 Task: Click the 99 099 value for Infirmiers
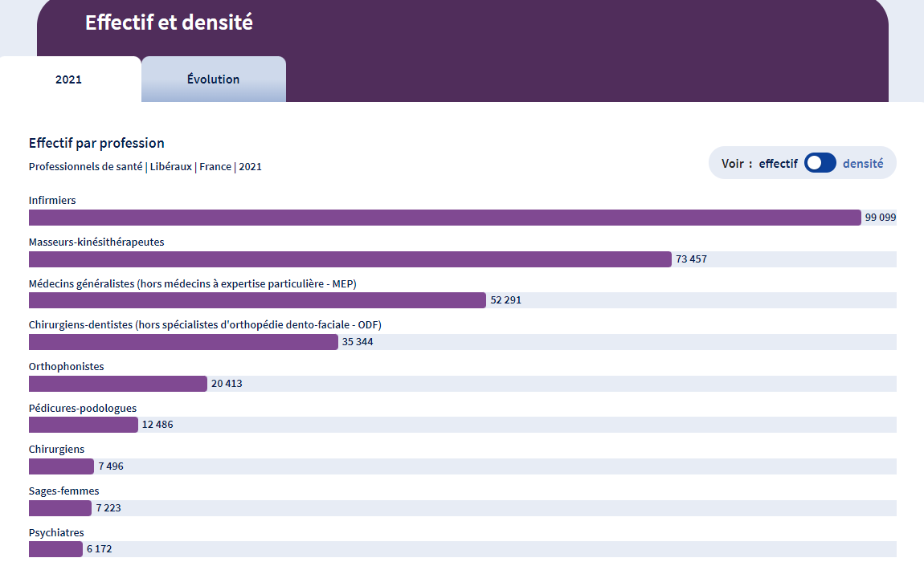(x=880, y=218)
